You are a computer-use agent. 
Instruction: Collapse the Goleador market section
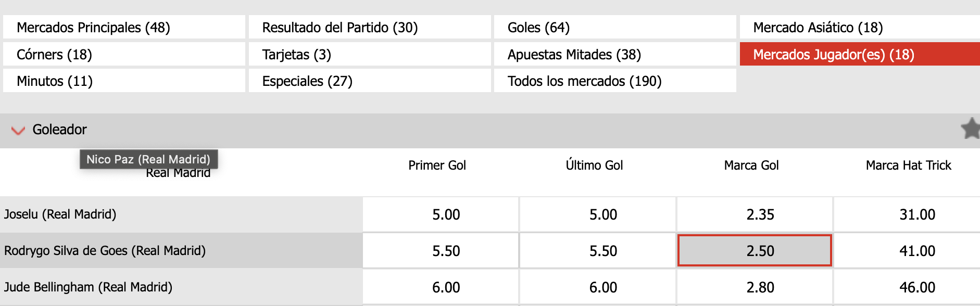coord(18,130)
